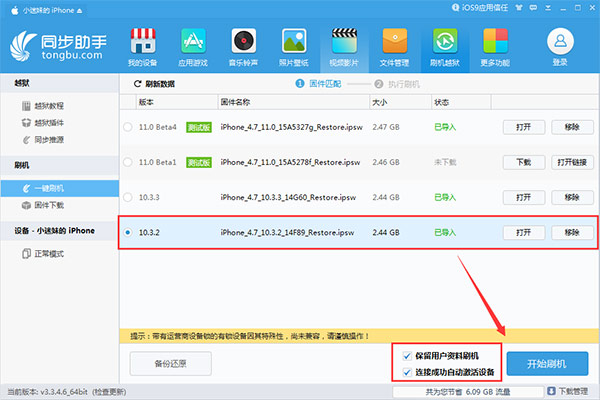Click 打开链接 for 11.0 Beta1 firmware
Screen dimensions: 600x400
[x=572, y=162]
